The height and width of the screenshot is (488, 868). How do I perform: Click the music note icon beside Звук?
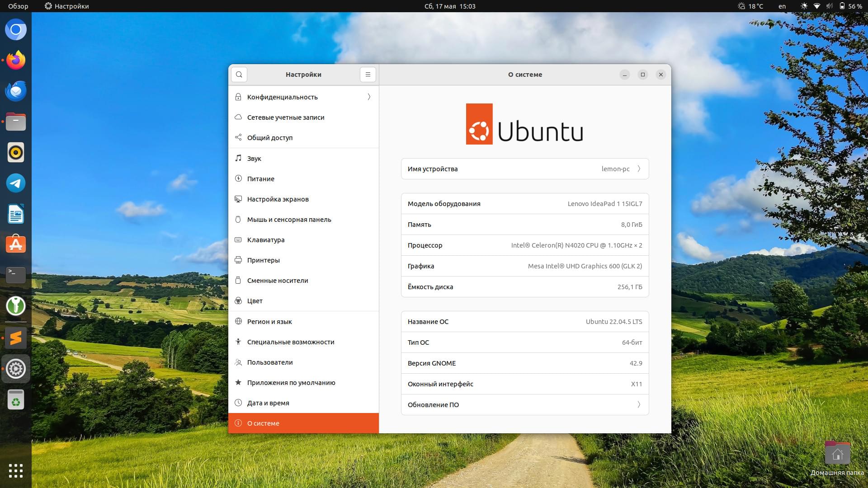(x=238, y=158)
